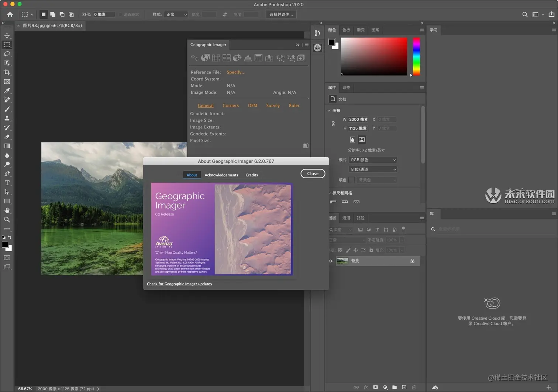The width and height of the screenshot is (558, 392).
Task: Pick a color in the red color field
Action: (x=374, y=56)
